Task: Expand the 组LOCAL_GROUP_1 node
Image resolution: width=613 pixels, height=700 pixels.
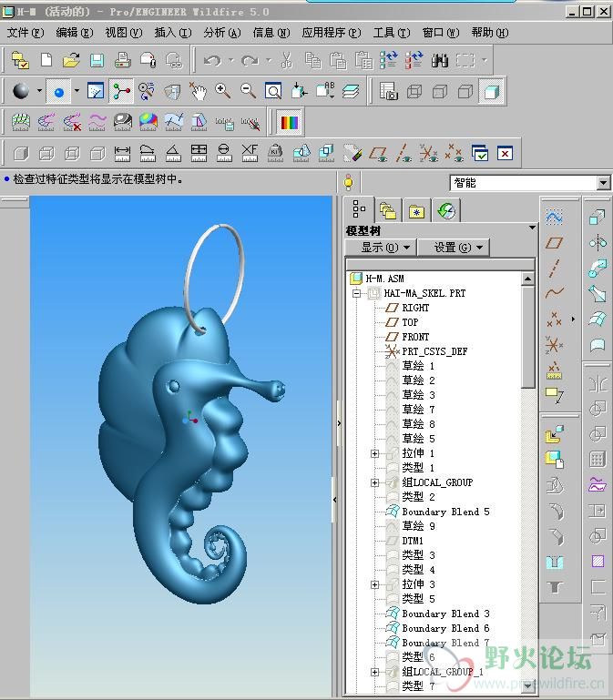Action: tap(375, 672)
